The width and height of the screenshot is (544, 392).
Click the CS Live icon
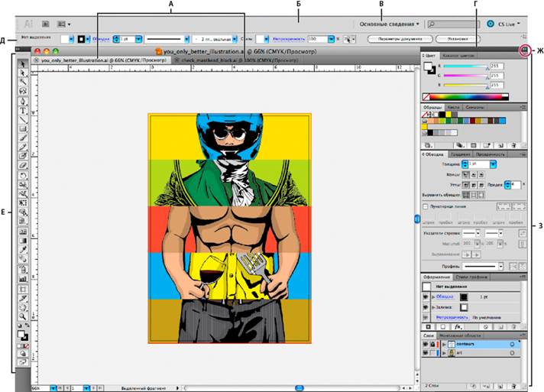pos(491,24)
